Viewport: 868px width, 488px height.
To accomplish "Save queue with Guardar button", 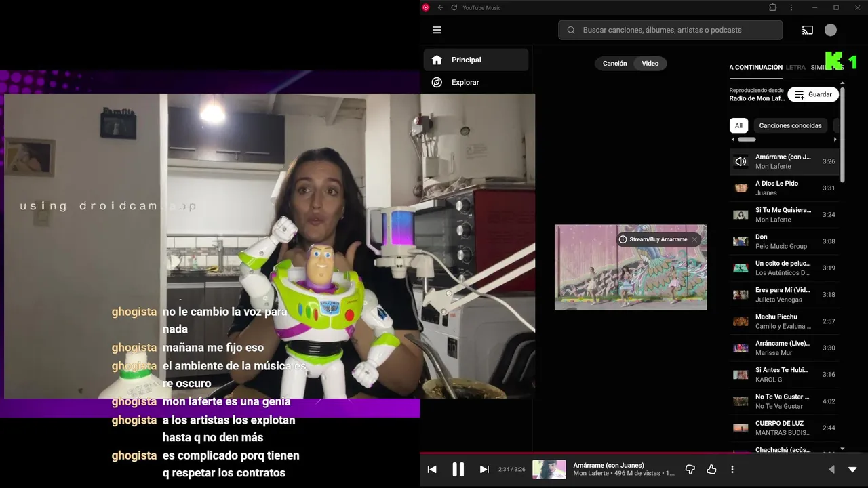I will click(813, 94).
